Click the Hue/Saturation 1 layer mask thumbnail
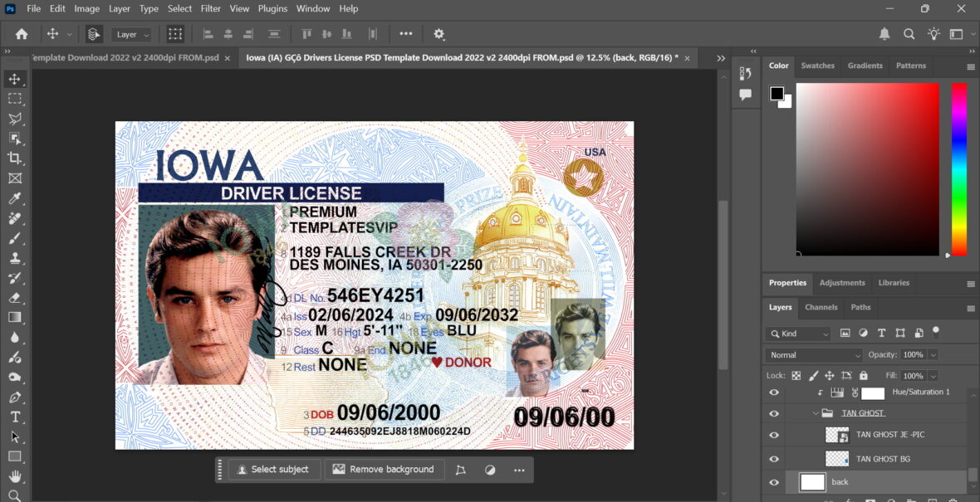 [873, 393]
